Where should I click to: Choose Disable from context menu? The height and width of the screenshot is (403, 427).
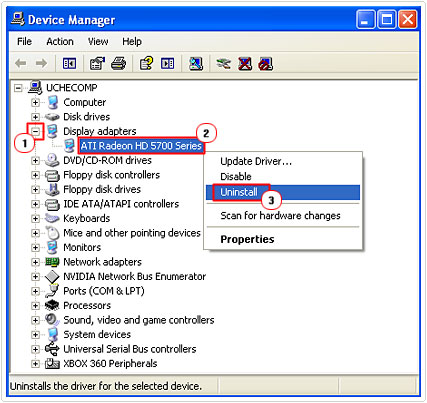coord(283,177)
